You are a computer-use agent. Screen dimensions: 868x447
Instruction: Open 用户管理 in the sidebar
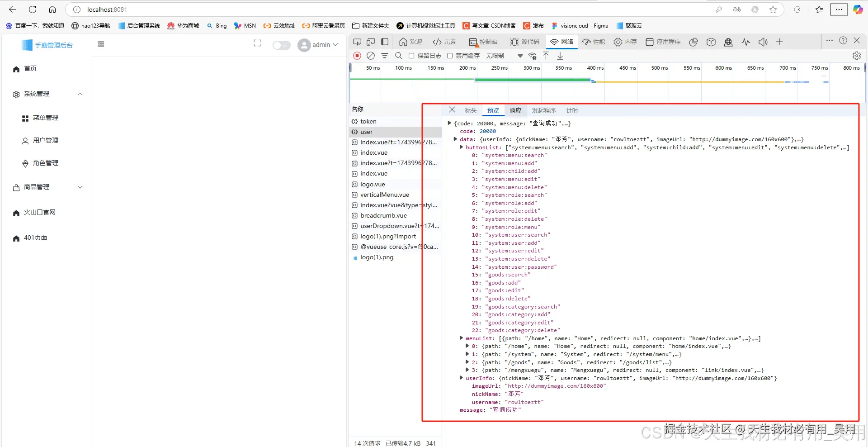coord(46,141)
